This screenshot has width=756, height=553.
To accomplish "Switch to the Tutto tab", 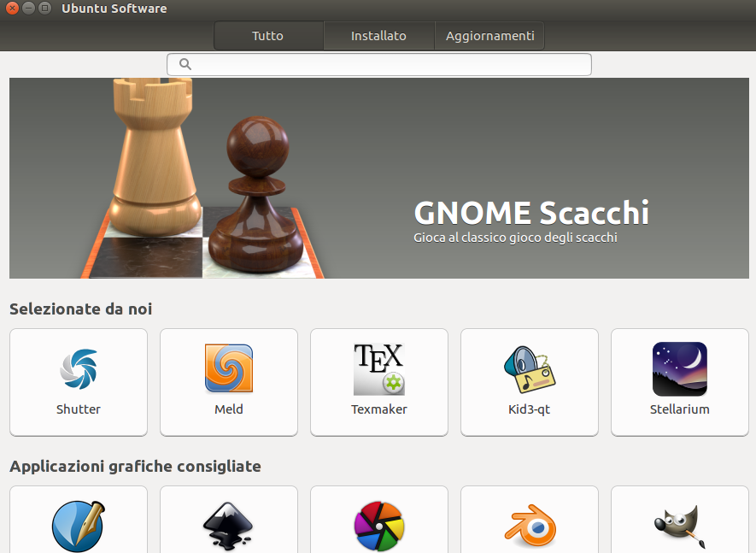I will (x=267, y=36).
